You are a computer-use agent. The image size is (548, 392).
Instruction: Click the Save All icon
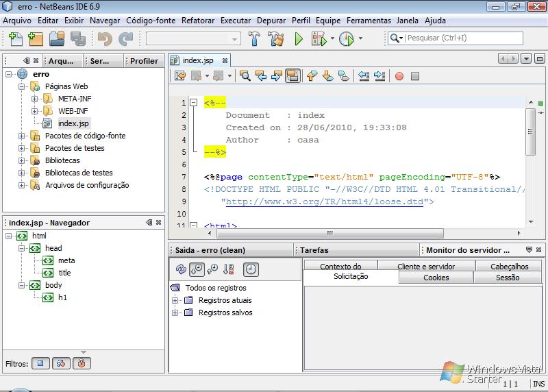pos(77,39)
